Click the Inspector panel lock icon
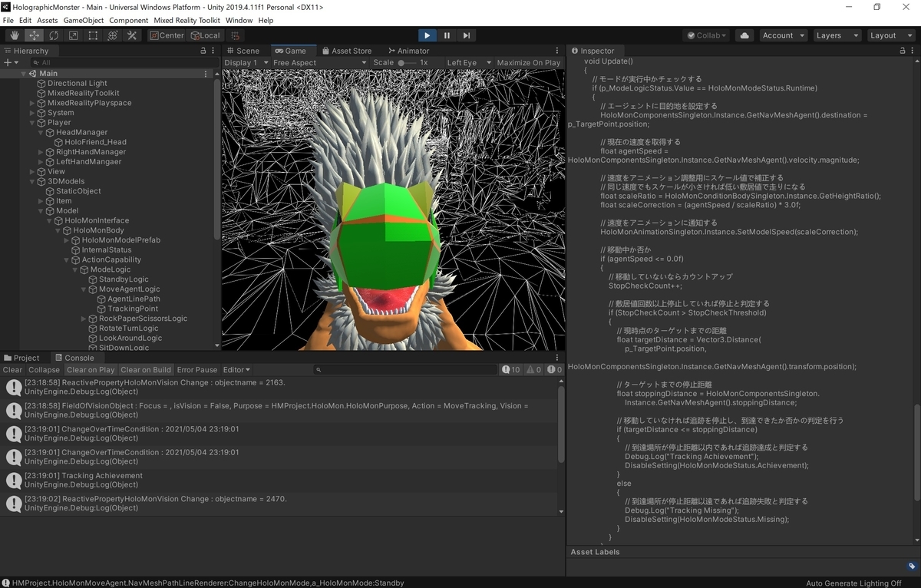 [x=902, y=51]
